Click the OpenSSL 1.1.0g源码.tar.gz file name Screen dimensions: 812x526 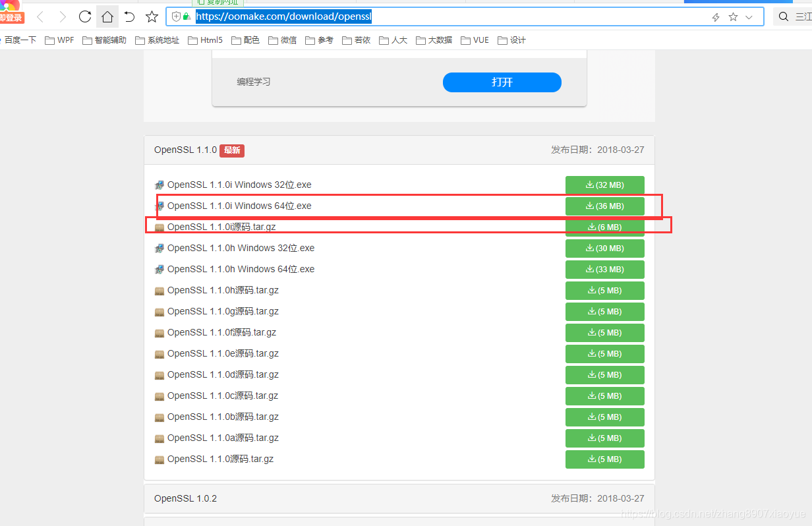(x=223, y=311)
